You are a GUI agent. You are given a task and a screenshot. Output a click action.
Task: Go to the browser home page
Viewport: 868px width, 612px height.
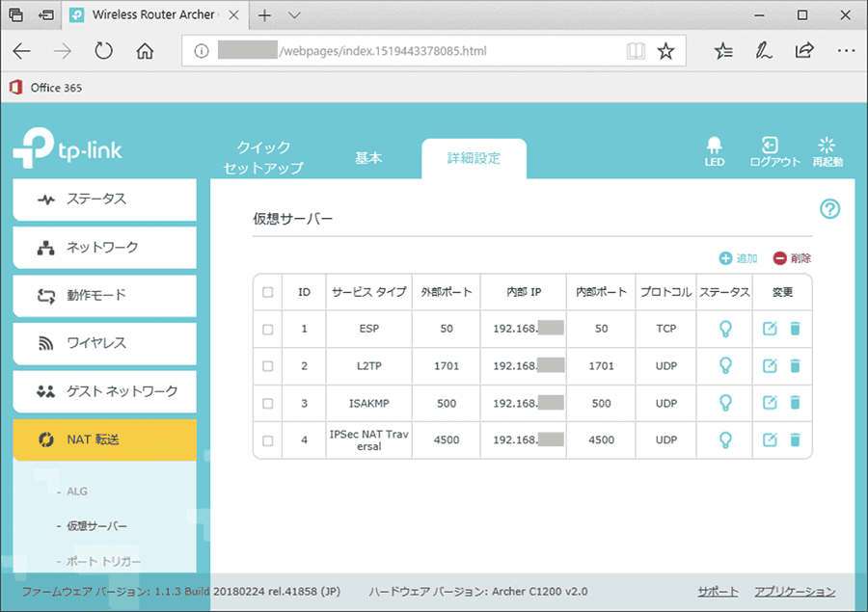click(145, 51)
